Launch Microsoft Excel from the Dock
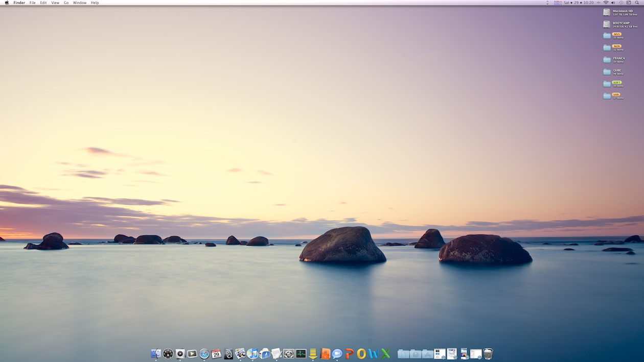This screenshot has height=362, width=644. tap(386, 353)
